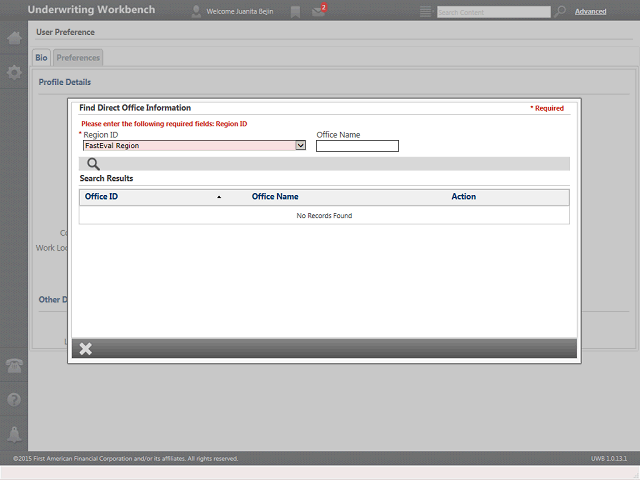640x480 pixels.
Task: Click the notification bell icon in sidebar
Action: pos(14,434)
